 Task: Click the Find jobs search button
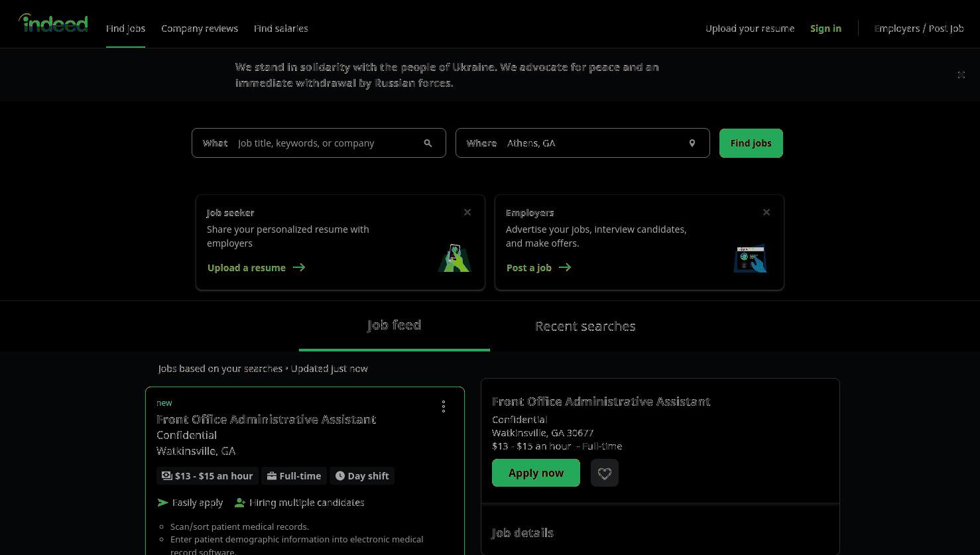point(751,143)
